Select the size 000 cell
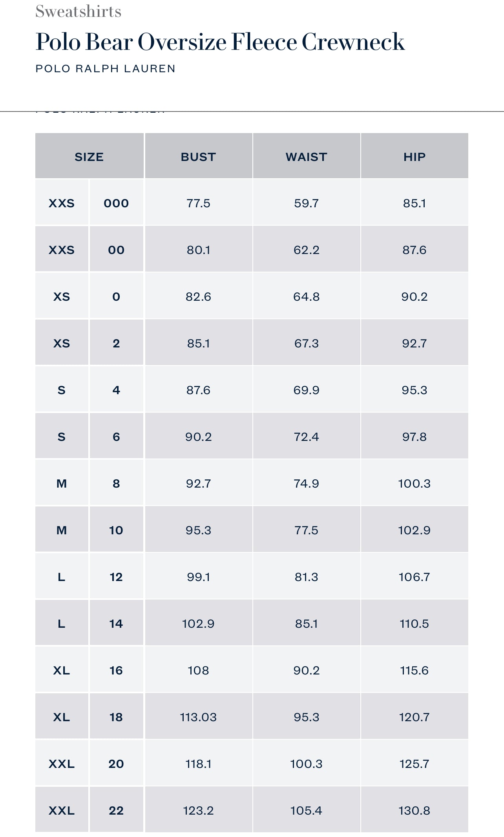The width and height of the screenshot is (504, 837). (116, 203)
